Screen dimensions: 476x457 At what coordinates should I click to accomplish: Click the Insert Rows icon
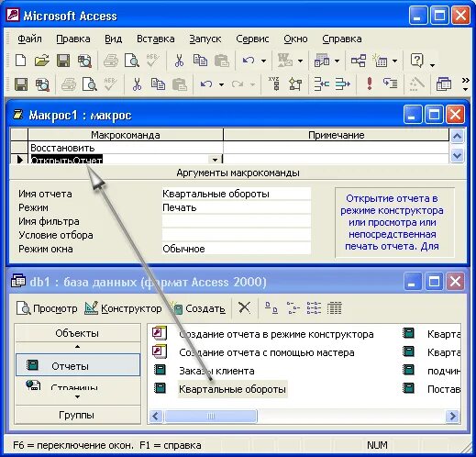(x=322, y=84)
